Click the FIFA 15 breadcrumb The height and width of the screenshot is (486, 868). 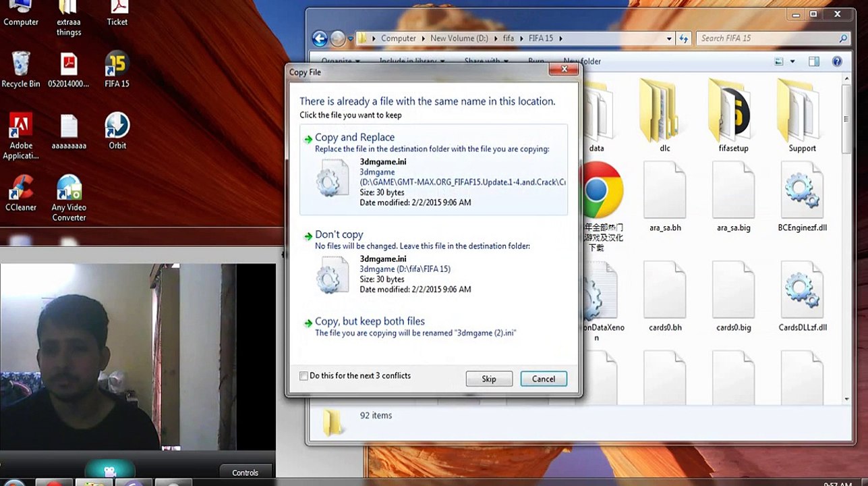coord(541,38)
